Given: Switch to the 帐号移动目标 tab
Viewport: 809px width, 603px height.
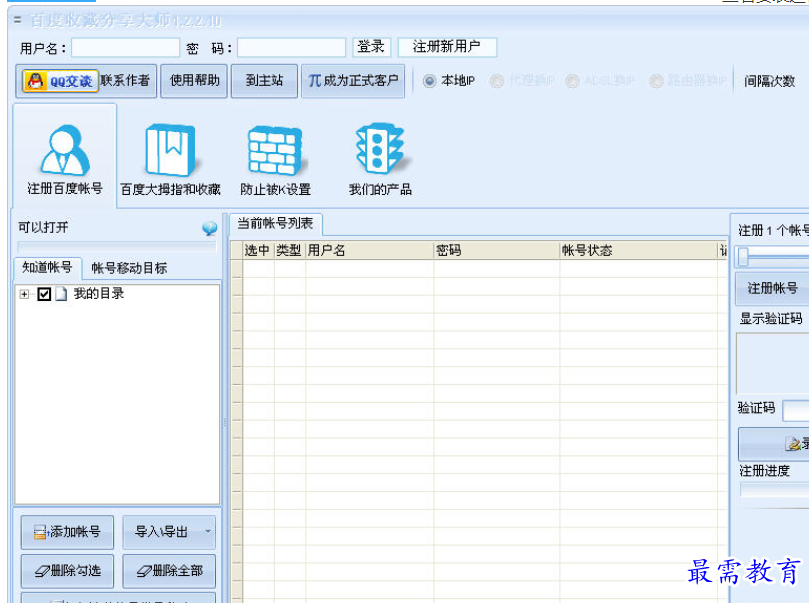Looking at the screenshot, I should 129,268.
